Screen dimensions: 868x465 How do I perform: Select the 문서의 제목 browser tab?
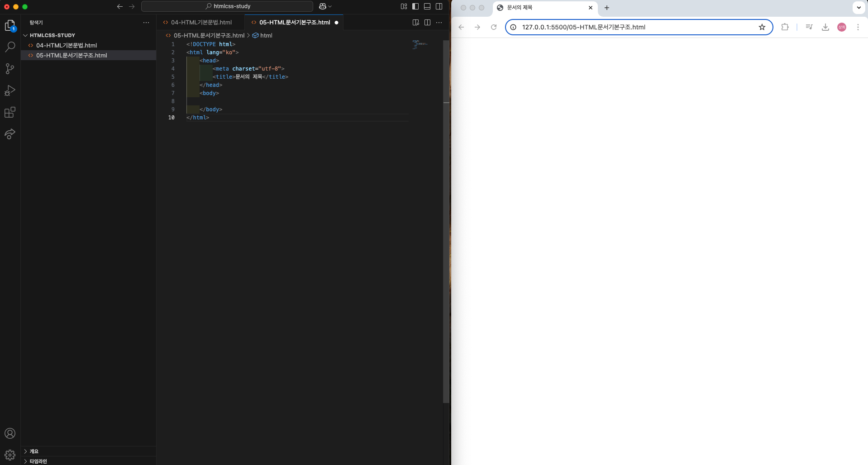point(545,8)
